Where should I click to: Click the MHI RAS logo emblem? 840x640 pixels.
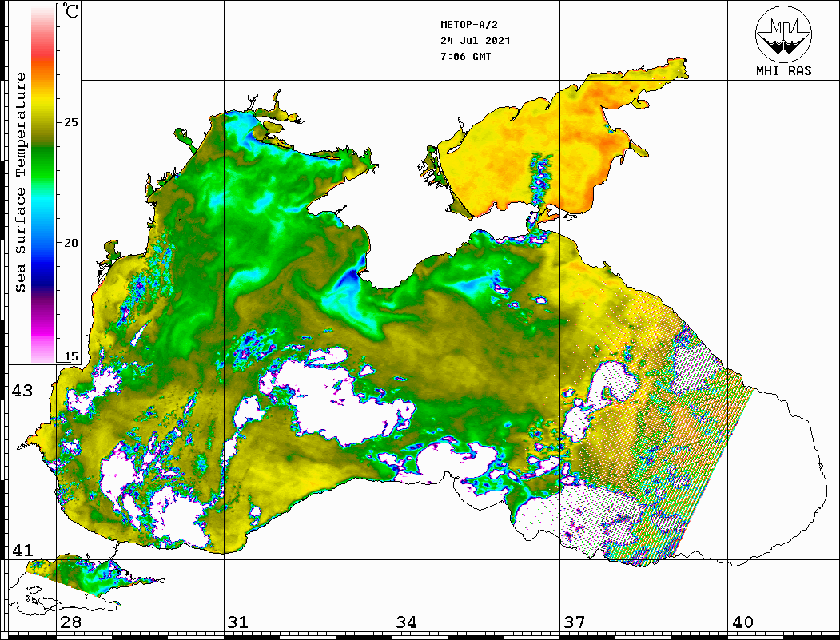tap(784, 34)
